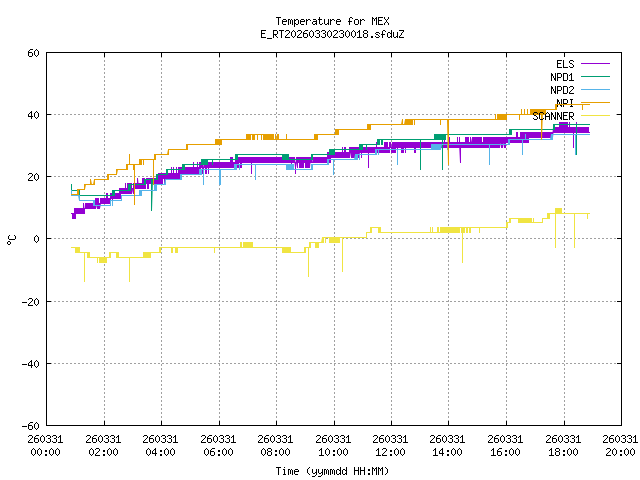Click the 20:00 time tick label
Viewport: 640px width, 480px height.
619,452
